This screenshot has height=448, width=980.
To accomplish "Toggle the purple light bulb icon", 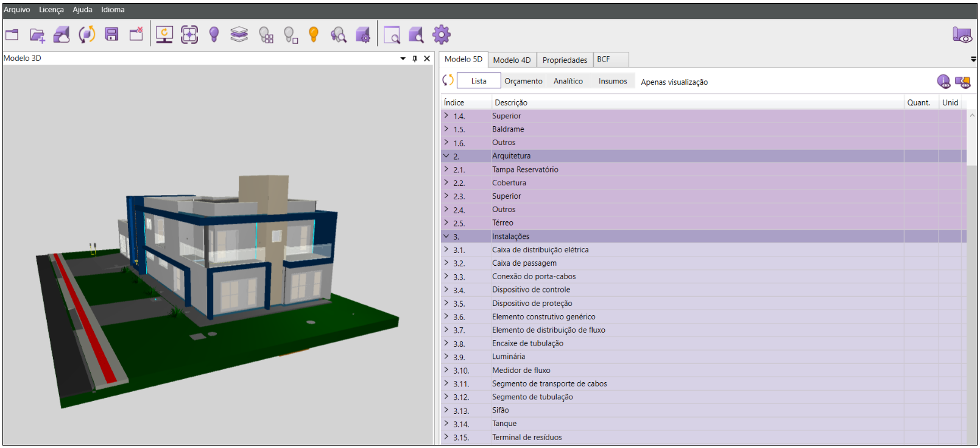I will click(x=214, y=35).
